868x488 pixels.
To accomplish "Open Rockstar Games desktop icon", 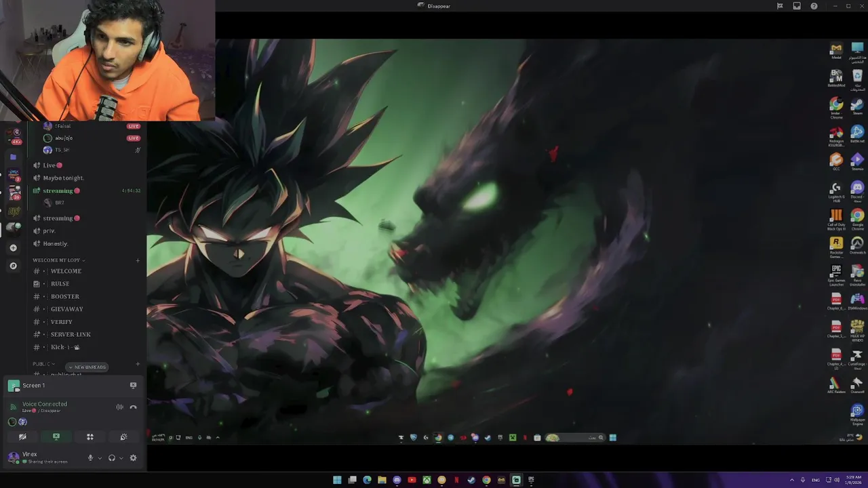I will [x=836, y=246].
